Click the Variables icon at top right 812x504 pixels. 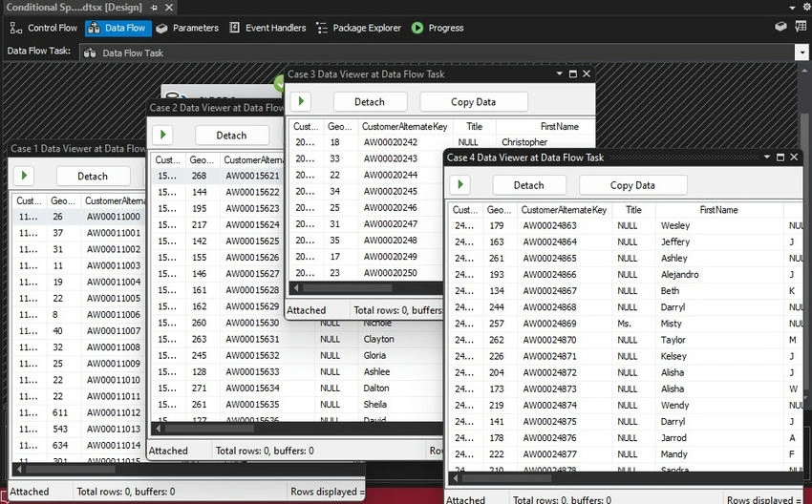click(x=801, y=27)
